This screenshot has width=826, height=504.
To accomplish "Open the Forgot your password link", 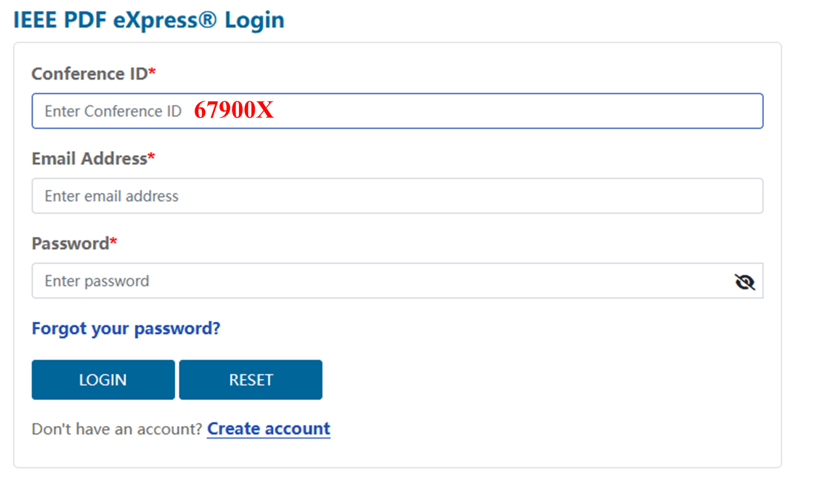I will [x=126, y=328].
